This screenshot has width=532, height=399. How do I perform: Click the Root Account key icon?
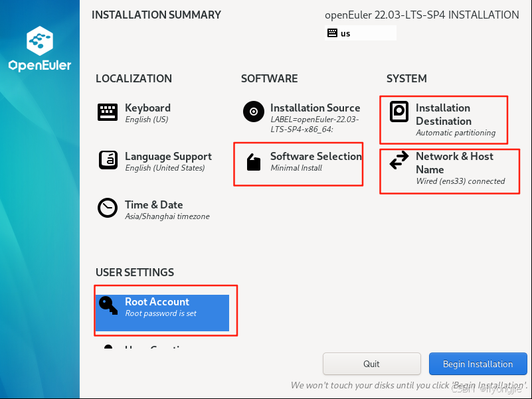coord(108,305)
